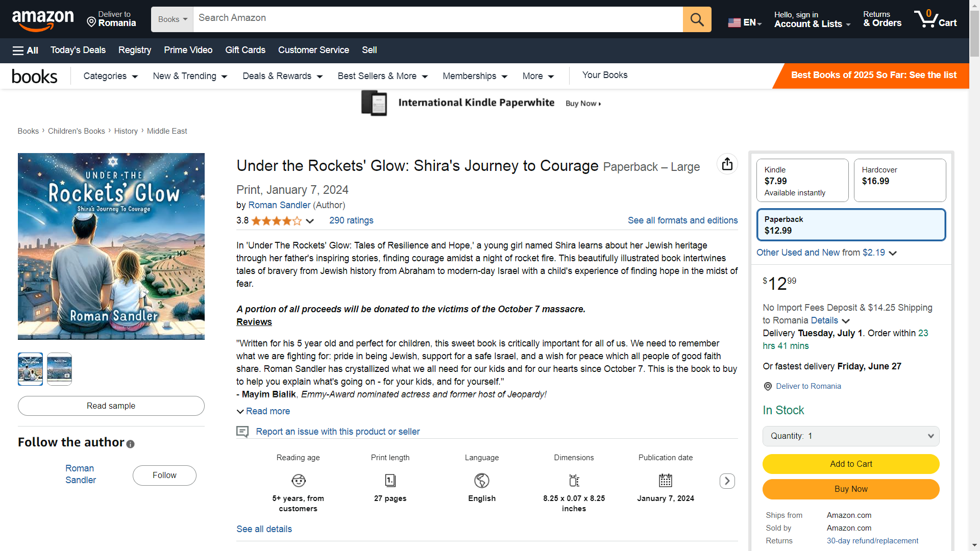980x551 pixels.
Task: Click the orange search magnifier button
Action: click(x=697, y=19)
